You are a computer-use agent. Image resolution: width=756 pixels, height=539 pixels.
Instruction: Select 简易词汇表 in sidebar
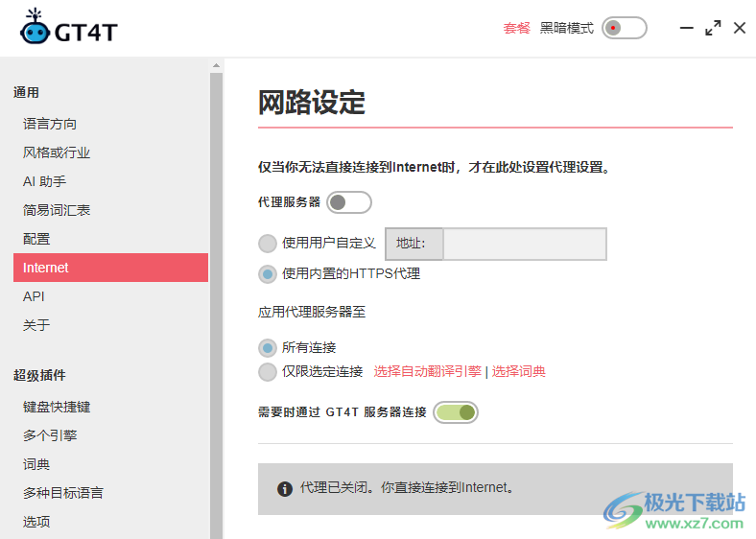point(57,210)
